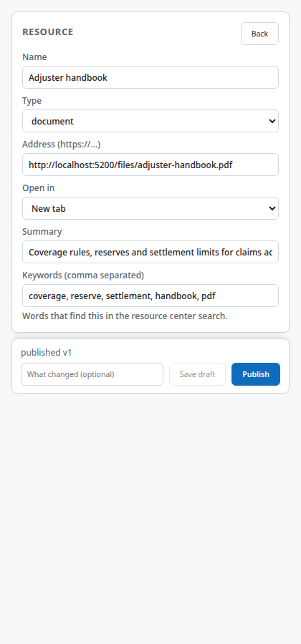This screenshot has width=301, height=644.
Task: Edit the Summary field text
Action: pyautogui.click(x=150, y=252)
